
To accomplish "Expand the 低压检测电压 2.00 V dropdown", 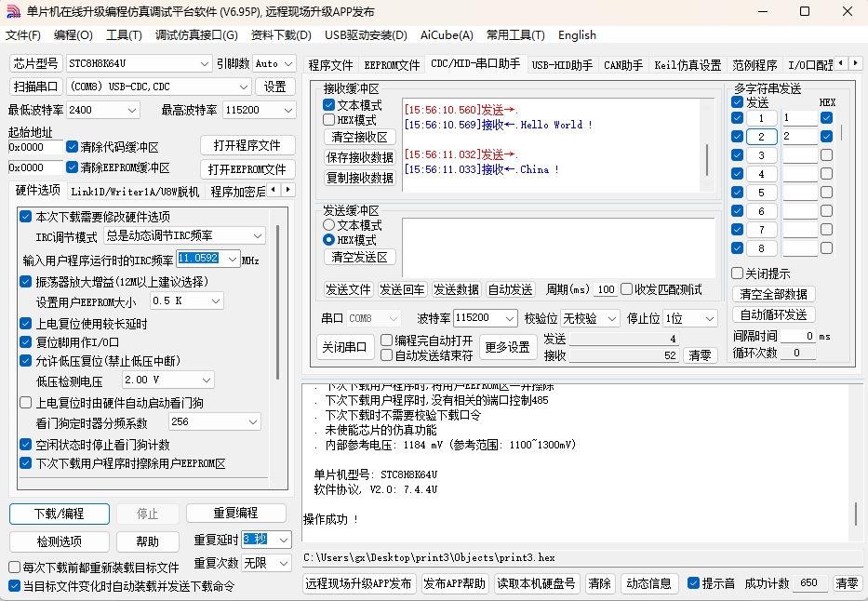I will 206,381.
